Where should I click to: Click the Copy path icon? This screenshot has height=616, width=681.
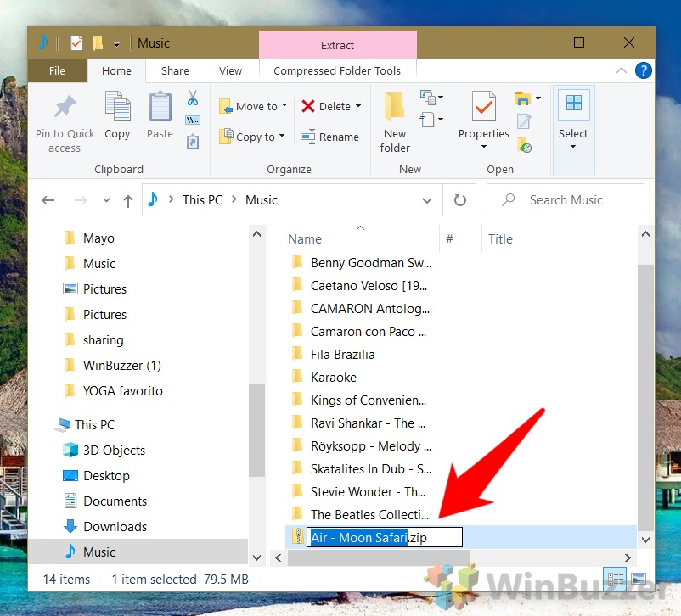(x=193, y=120)
